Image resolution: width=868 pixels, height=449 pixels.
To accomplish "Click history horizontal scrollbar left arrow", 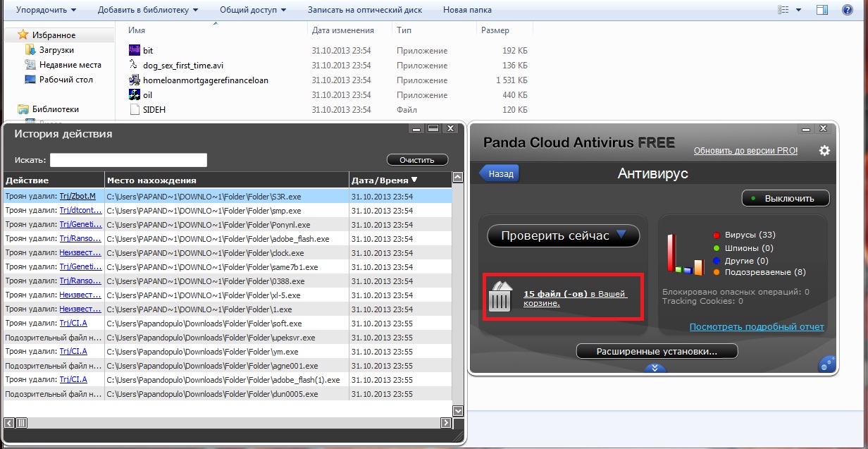I will tap(10, 423).
